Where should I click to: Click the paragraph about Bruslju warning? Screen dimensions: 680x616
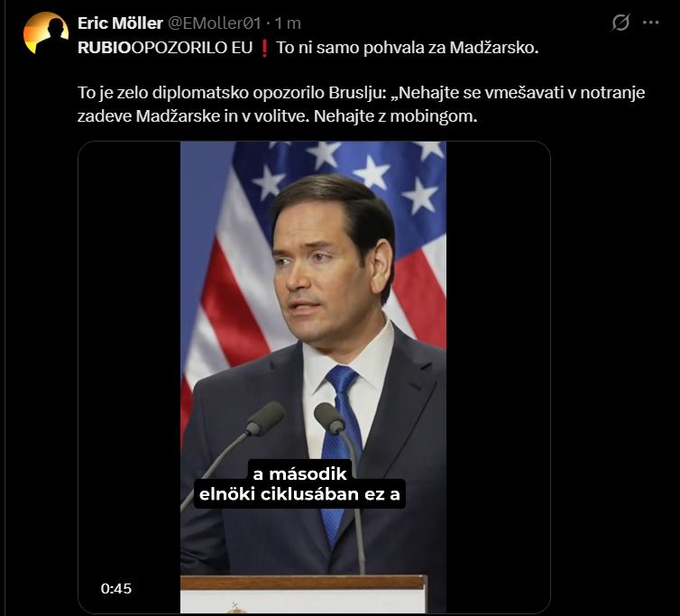tap(362, 104)
